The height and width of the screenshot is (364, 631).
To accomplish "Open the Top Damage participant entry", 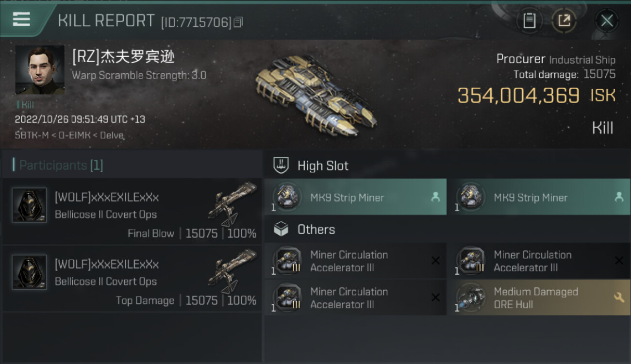I will click(132, 279).
